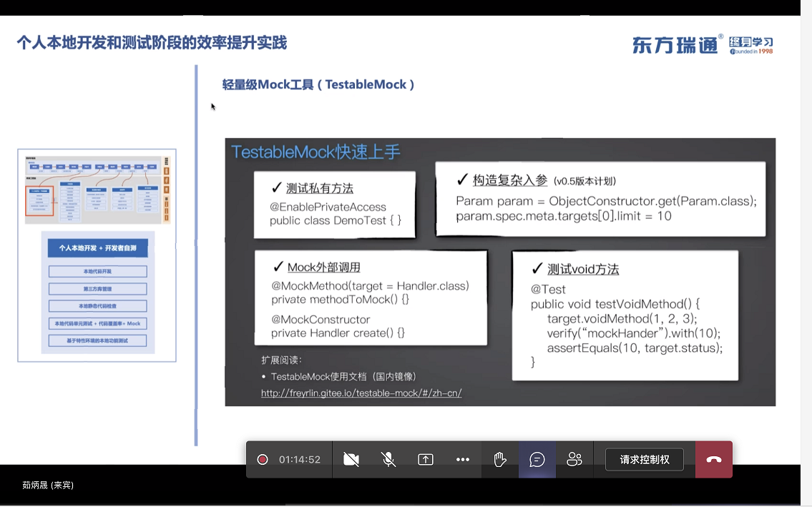Click the TestableMock快速上手 title

tap(316, 152)
